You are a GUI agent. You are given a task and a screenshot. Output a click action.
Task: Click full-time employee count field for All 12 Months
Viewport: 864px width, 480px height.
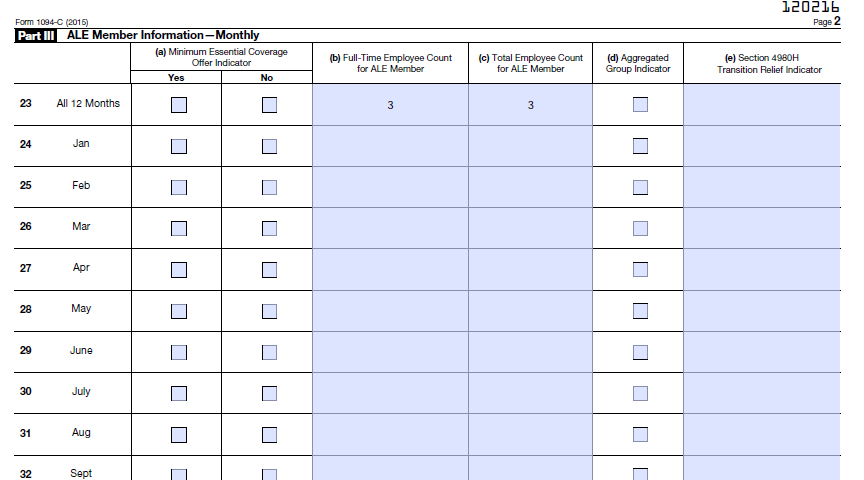click(x=390, y=105)
